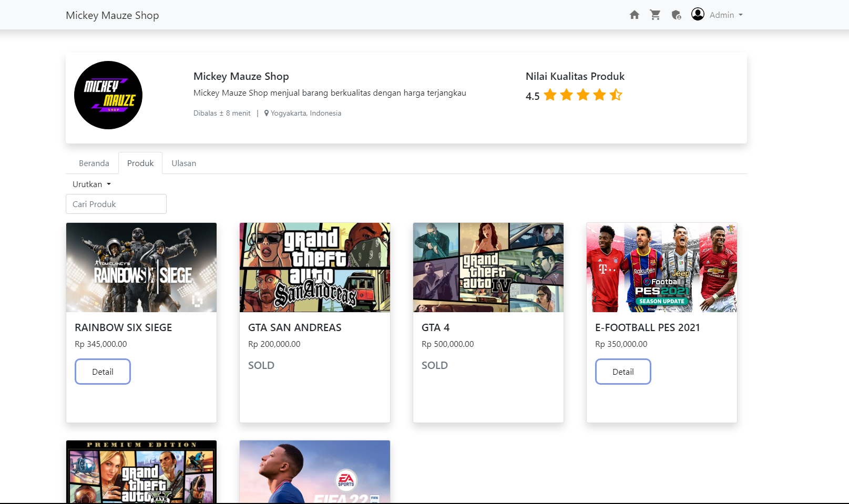This screenshot has width=849, height=504.
Task: Click the first rating star
Action: click(x=550, y=95)
